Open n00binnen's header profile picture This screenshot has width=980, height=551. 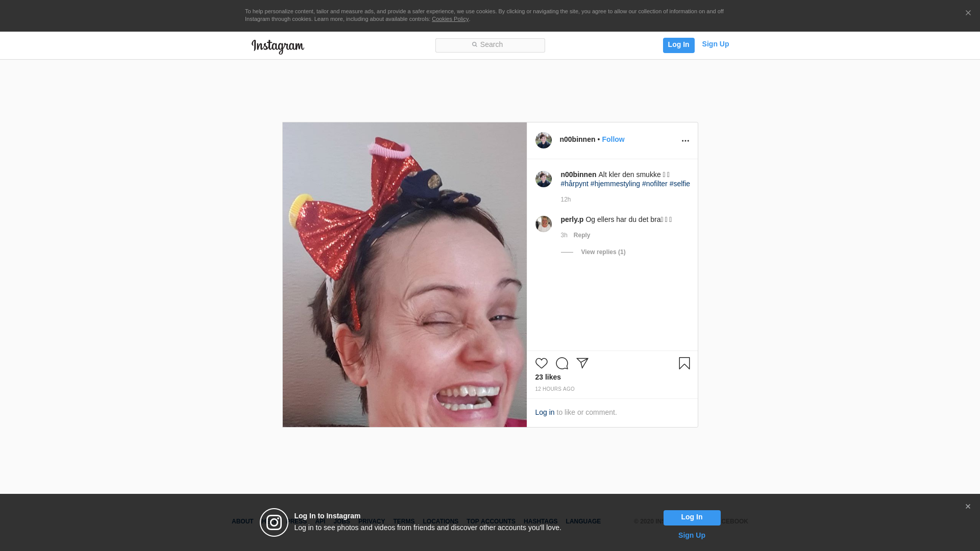click(543, 140)
